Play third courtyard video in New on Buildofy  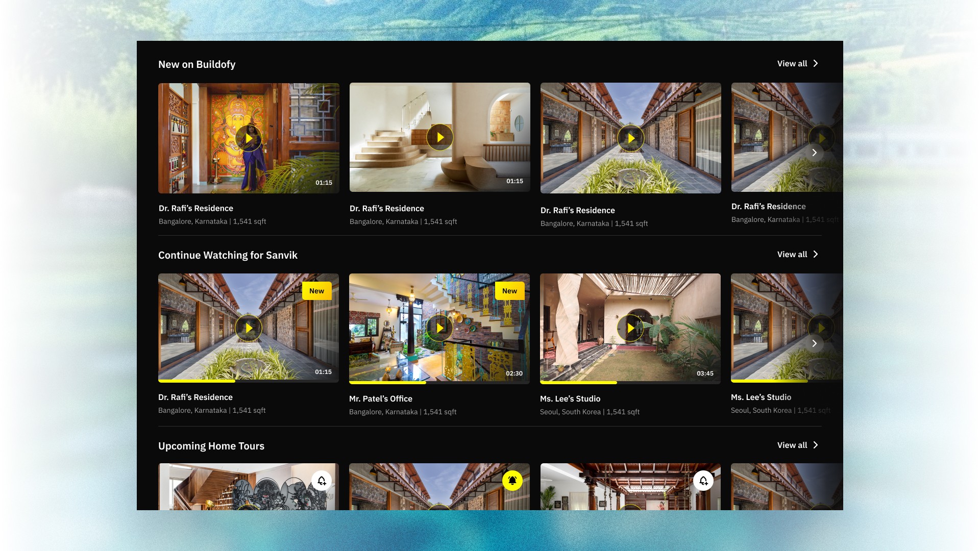coord(630,138)
